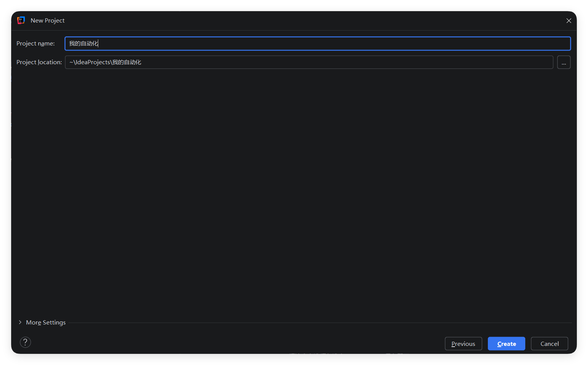Image resolution: width=588 pixels, height=365 pixels.
Task: Click empty area of the dialog title bar
Action: point(306,21)
